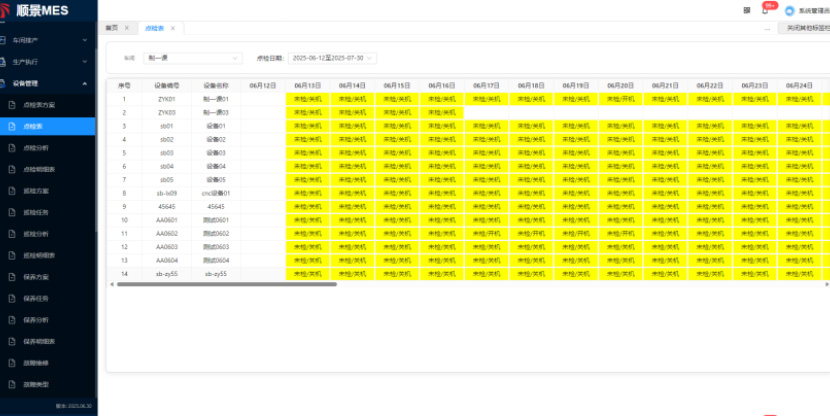The width and height of the screenshot is (830, 416).
Task: Click the 顺景MES logo icon
Action: 6,9
